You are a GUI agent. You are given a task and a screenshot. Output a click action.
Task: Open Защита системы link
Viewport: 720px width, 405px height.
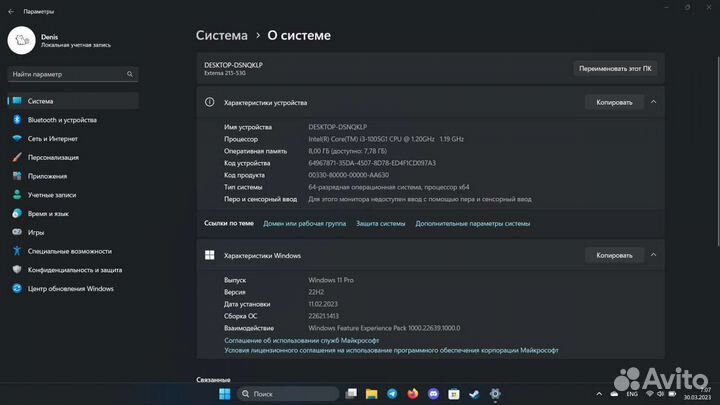click(381, 224)
